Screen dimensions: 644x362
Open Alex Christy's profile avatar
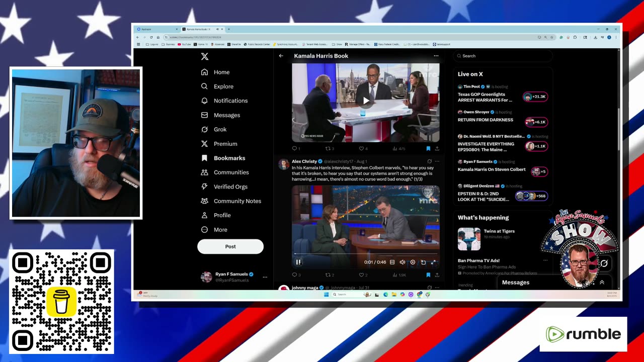tap(284, 164)
